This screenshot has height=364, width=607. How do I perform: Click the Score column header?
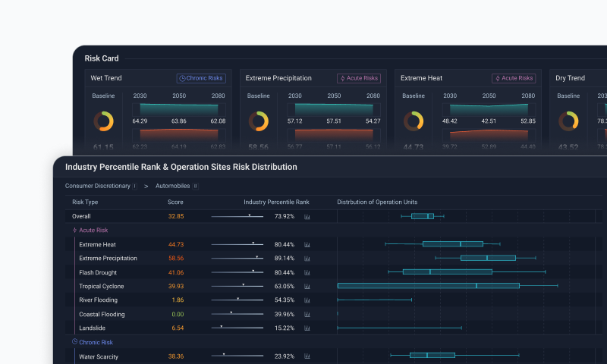pos(175,202)
